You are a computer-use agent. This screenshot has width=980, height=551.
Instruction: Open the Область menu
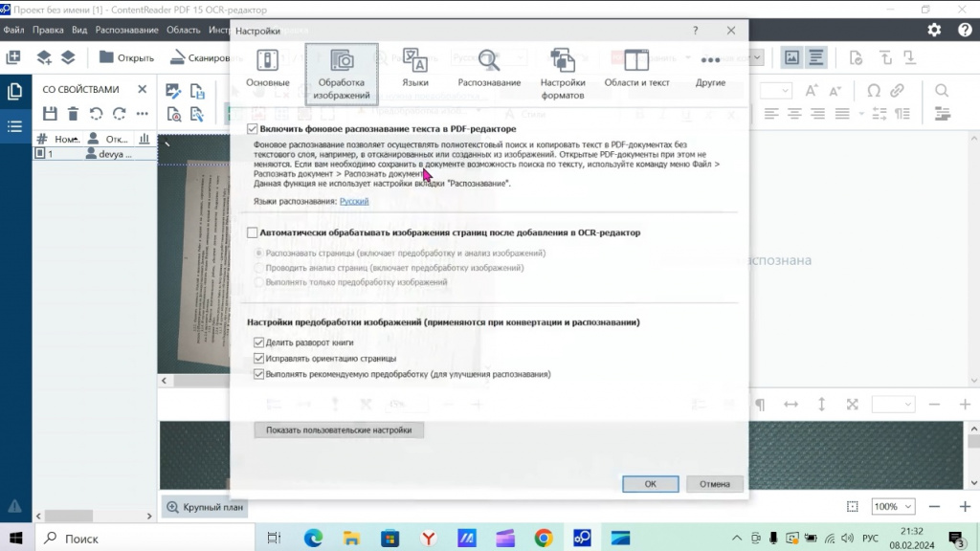pyautogui.click(x=183, y=30)
